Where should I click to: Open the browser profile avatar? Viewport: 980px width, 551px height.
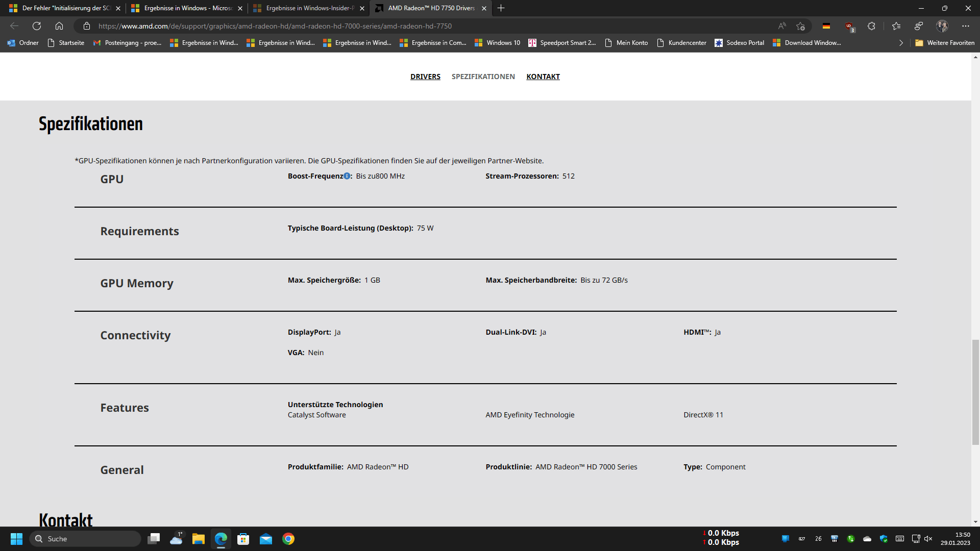point(942,26)
